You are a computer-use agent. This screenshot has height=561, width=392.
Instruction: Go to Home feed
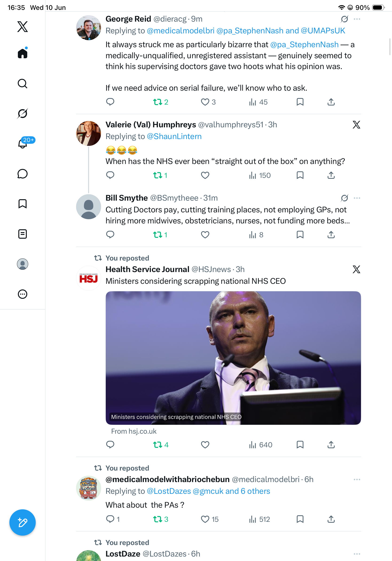coord(23,53)
